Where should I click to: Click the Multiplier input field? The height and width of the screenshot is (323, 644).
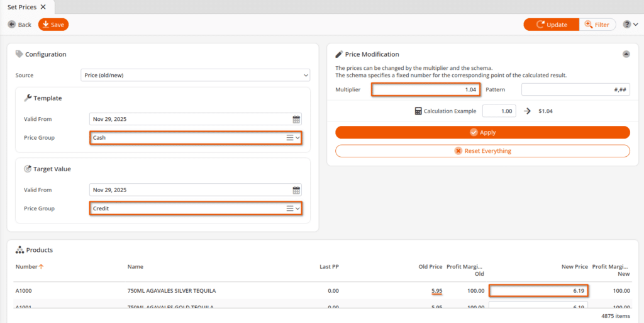click(x=426, y=90)
